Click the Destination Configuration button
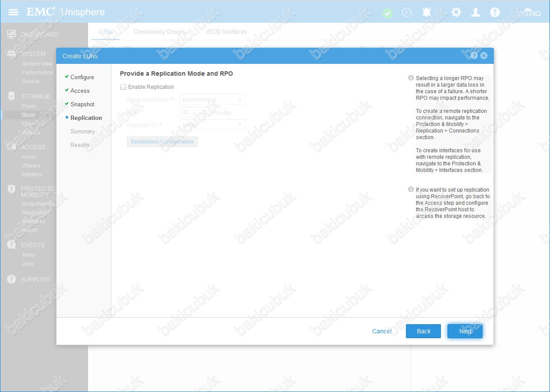Viewport: 550px width, 392px height. click(162, 142)
